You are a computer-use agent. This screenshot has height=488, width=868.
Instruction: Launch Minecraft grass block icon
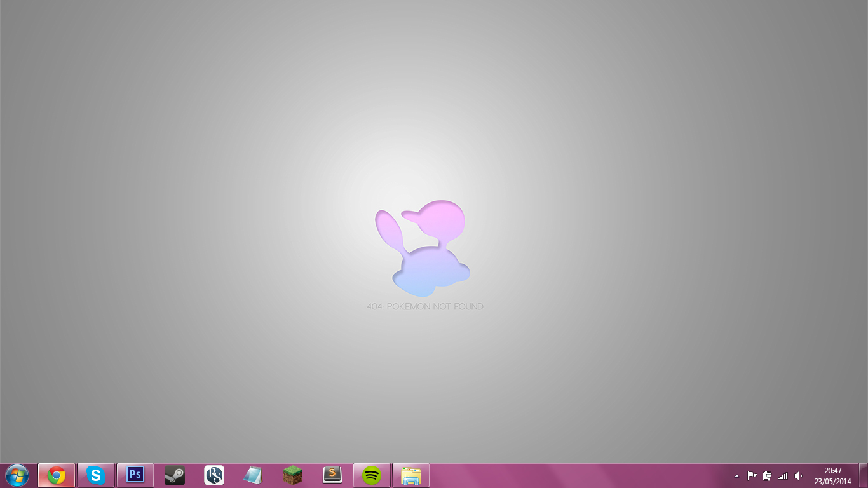(293, 475)
